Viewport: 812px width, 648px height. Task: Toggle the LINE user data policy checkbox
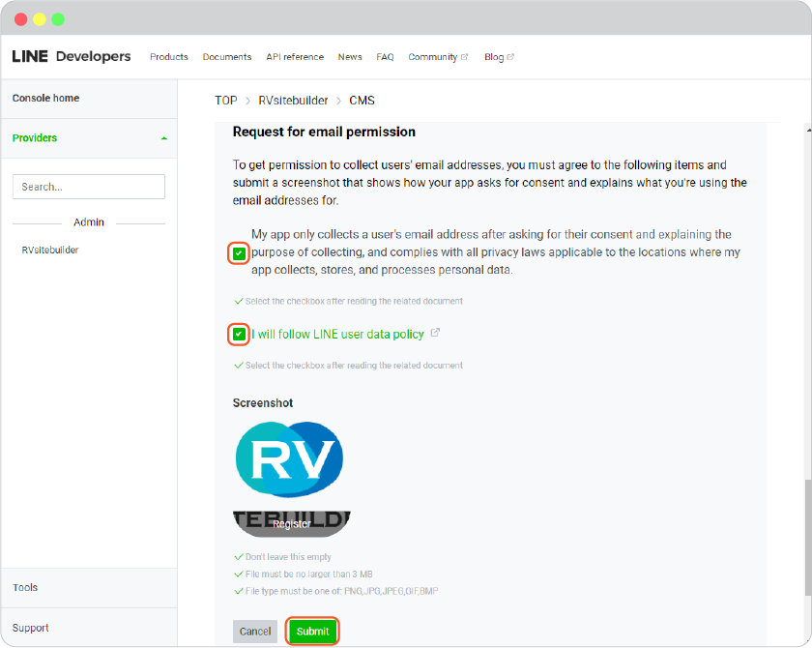tap(239, 334)
